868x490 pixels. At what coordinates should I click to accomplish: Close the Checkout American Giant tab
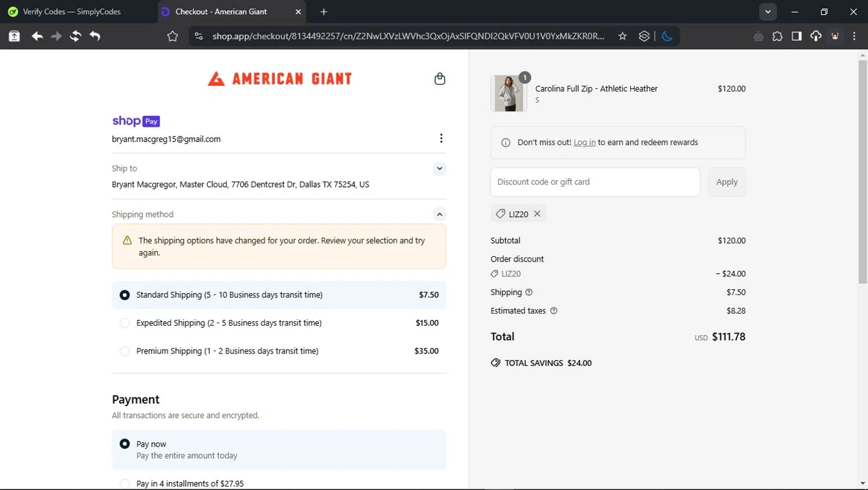coord(298,12)
